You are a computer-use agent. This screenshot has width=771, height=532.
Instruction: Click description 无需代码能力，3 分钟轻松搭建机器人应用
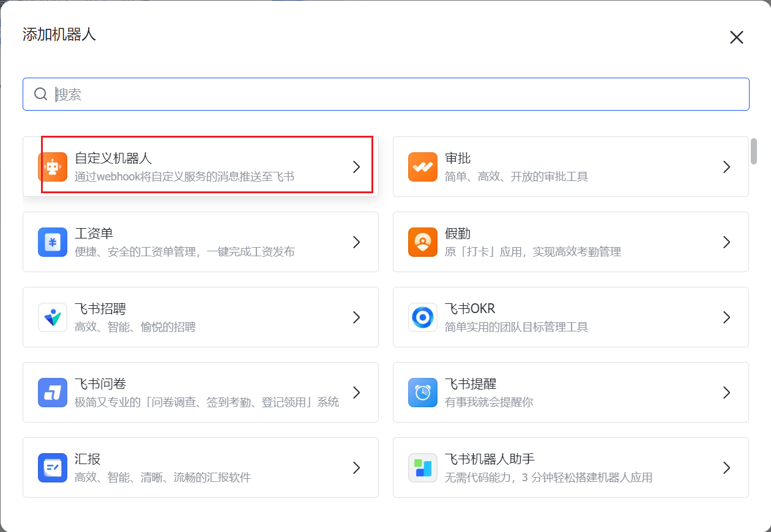coord(548,478)
